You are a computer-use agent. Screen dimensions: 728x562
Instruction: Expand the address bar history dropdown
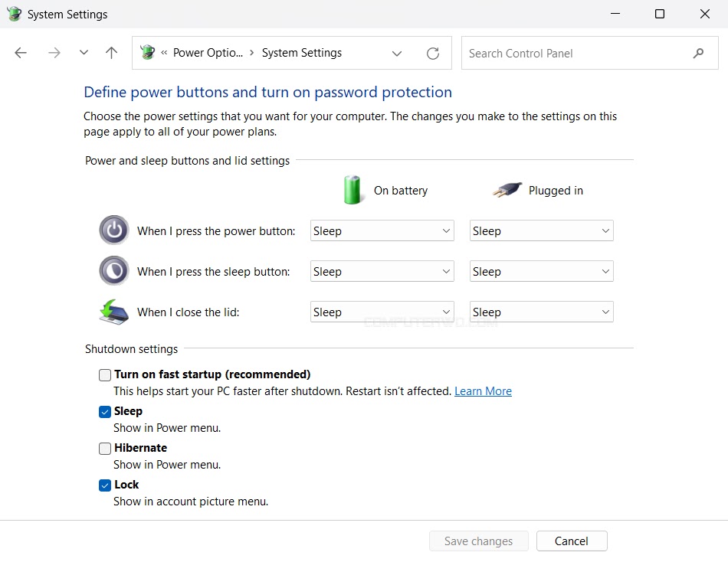[396, 54]
